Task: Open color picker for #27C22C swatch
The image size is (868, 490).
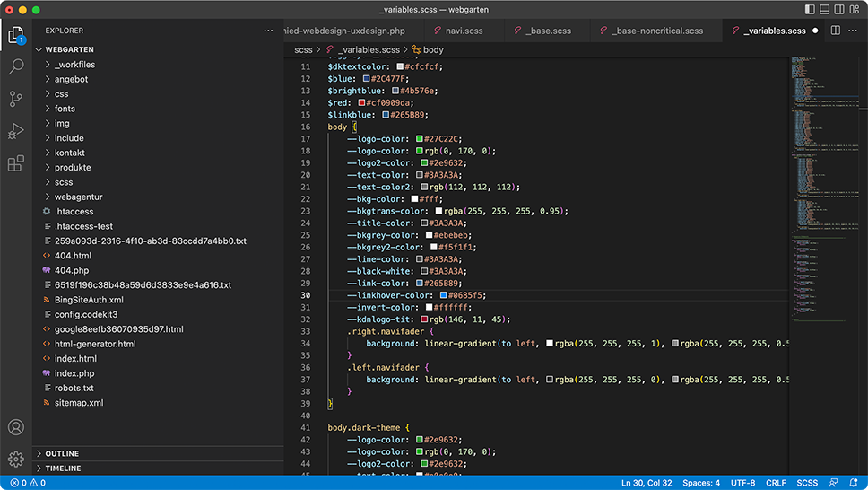Action: (x=420, y=138)
